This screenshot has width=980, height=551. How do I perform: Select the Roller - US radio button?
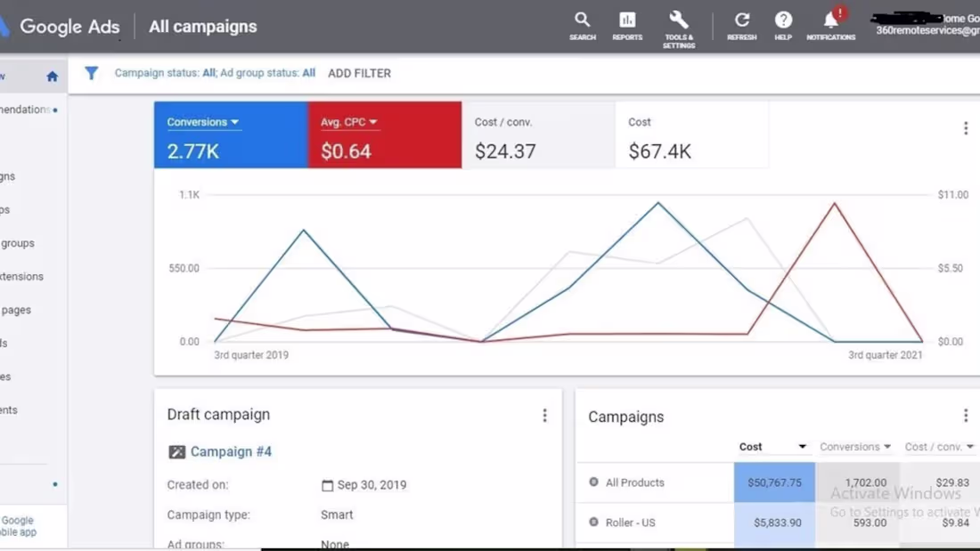(x=593, y=523)
